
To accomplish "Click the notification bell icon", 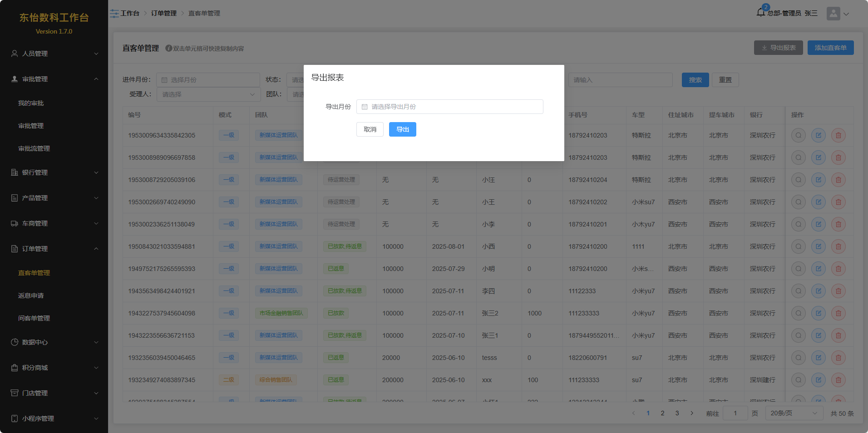I will tap(760, 13).
